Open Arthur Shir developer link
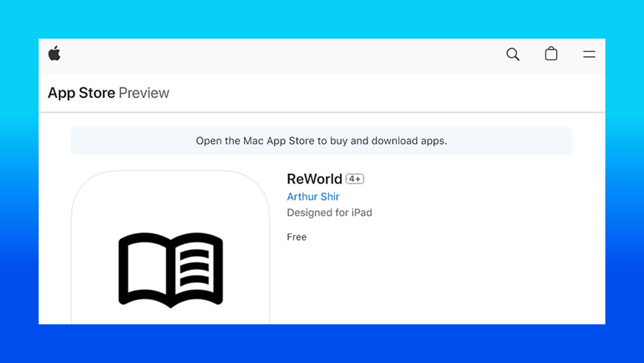The image size is (644, 363). [313, 197]
